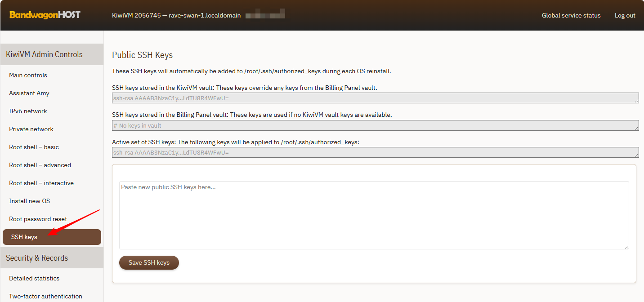
Task: Go to Assistant Amy page
Action: (29, 93)
